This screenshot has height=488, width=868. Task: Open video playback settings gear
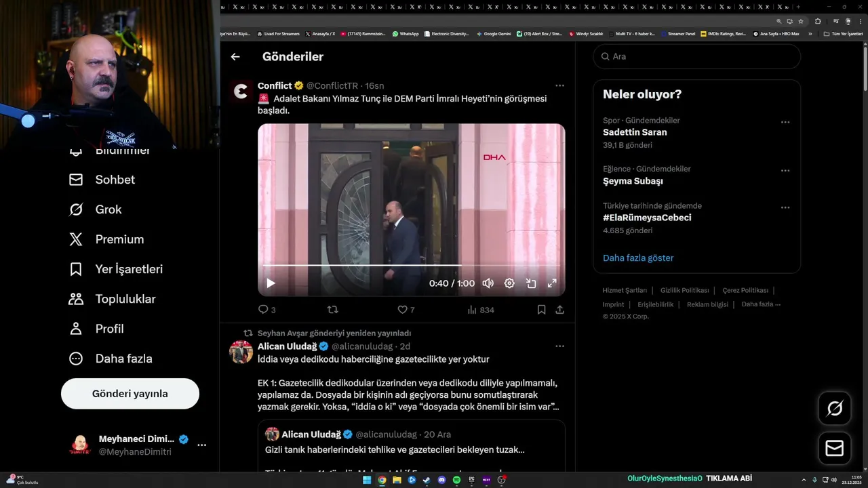point(509,283)
